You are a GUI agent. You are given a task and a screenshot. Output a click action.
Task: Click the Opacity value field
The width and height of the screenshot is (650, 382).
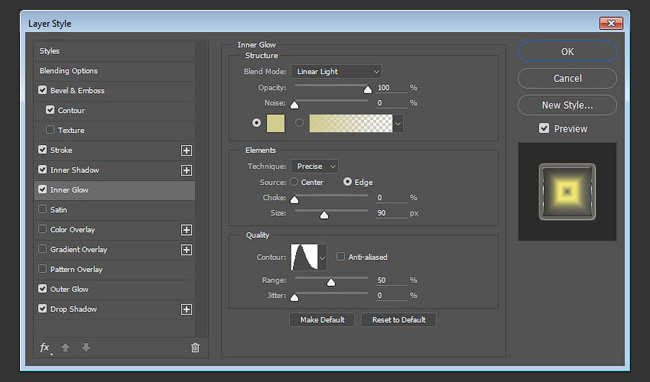click(x=392, y=88)
